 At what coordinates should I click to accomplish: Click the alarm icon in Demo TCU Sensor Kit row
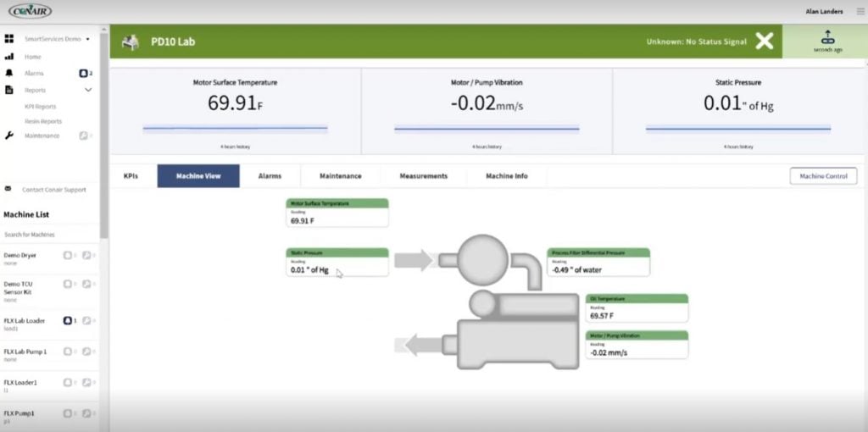[68, 284]
